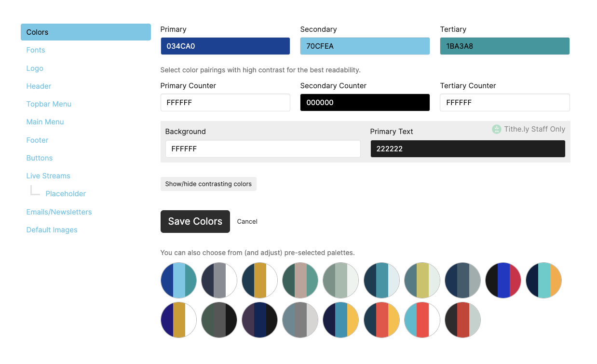This screenshot has width=597, height=364.
Task: Click the Tithe.ly Staff Only icon
Action: 497,129
